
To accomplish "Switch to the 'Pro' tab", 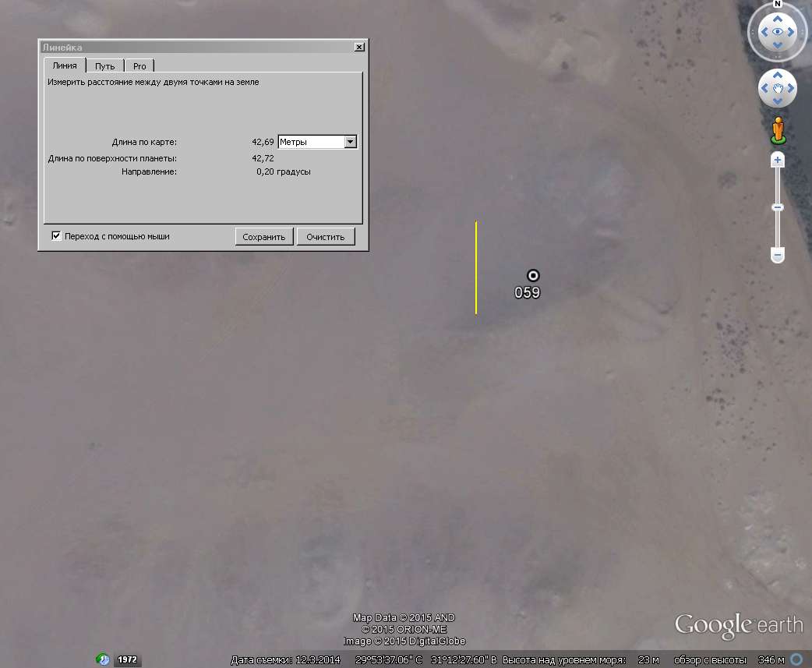I will pos(139,66).
